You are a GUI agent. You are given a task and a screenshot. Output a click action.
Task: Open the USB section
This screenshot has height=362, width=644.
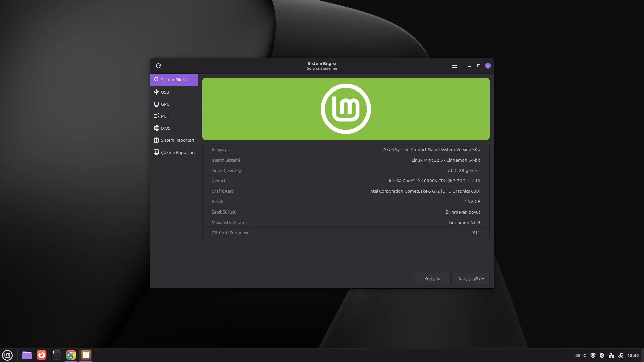[174, 92]
